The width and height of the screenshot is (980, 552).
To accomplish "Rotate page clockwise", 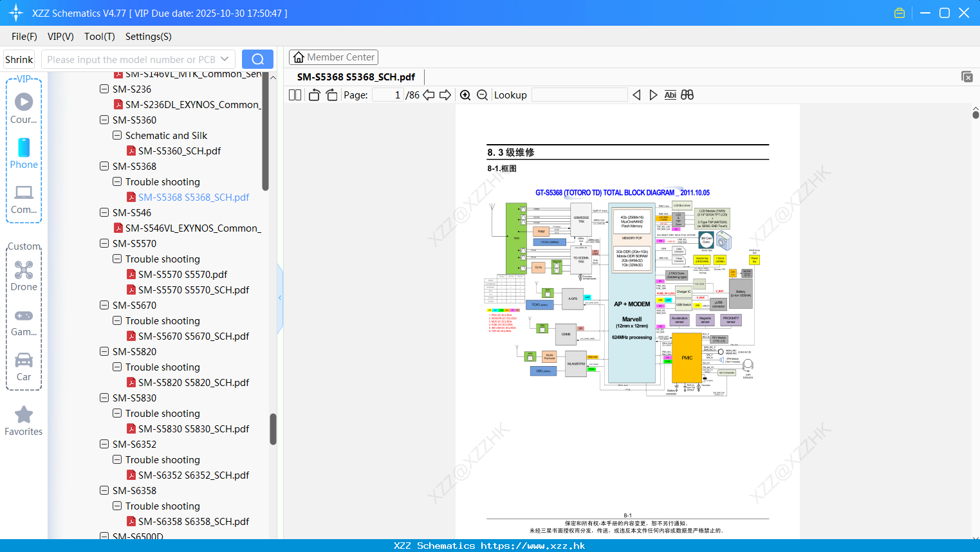I will point(331,95).
